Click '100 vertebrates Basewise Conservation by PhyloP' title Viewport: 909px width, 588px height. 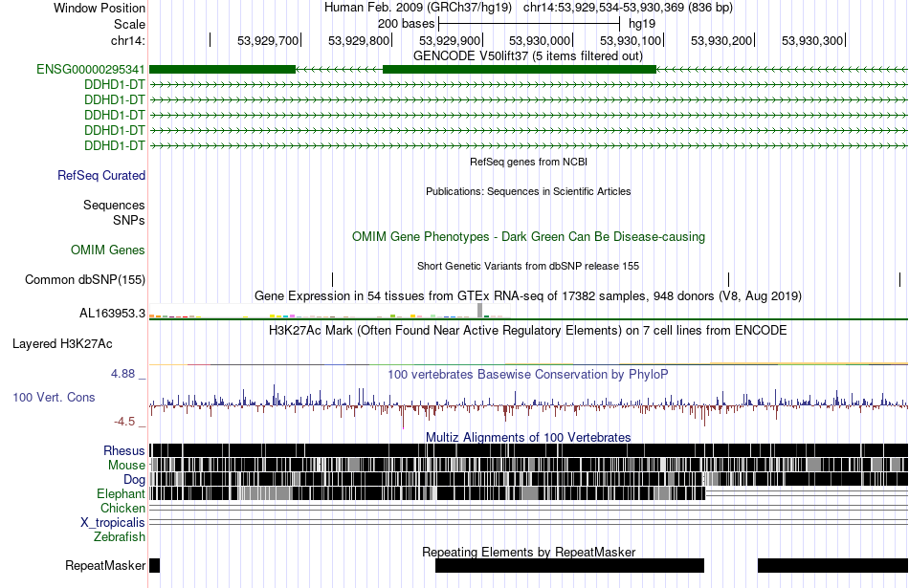coord(528,375)
